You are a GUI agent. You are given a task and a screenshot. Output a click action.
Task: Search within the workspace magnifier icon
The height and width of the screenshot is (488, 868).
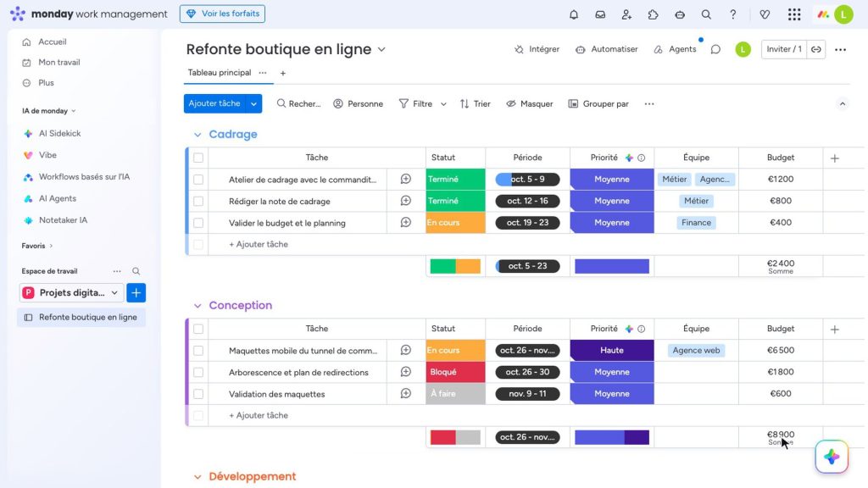tap(136, 271)
